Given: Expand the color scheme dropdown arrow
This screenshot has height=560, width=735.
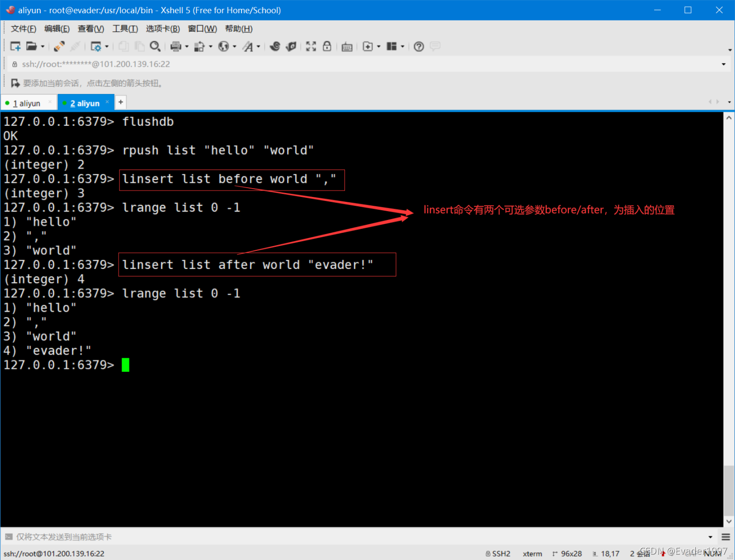Looking at the screenshot, I should [211, 47].
